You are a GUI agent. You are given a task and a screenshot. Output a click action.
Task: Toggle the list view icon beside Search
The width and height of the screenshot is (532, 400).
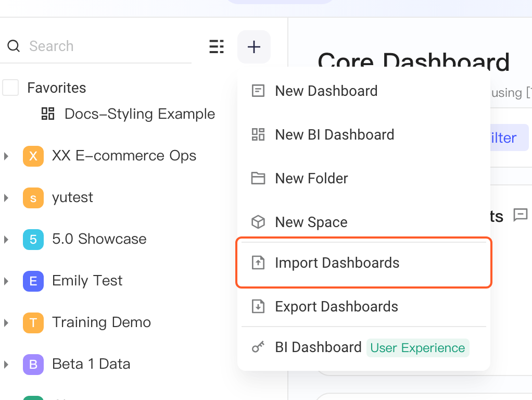point(217,46)
